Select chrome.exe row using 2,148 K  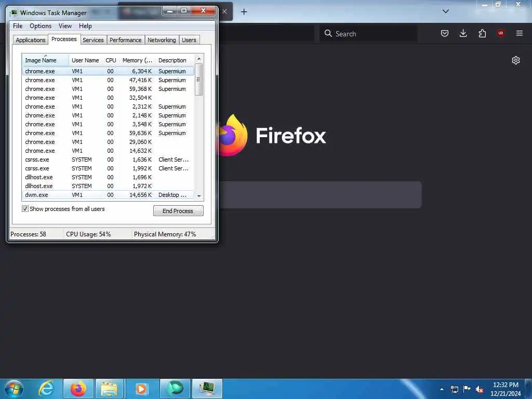(x=108, y=115)
